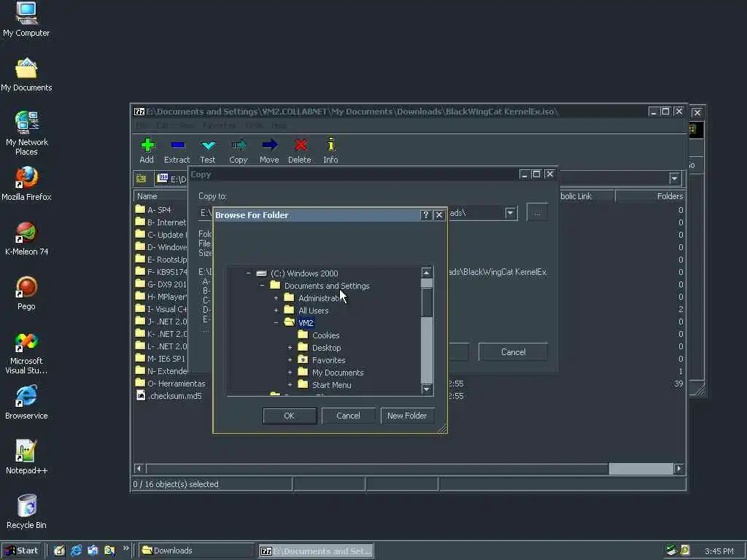
Task: Click Cancel in Browse For Folder
Action: pos(348,416)
